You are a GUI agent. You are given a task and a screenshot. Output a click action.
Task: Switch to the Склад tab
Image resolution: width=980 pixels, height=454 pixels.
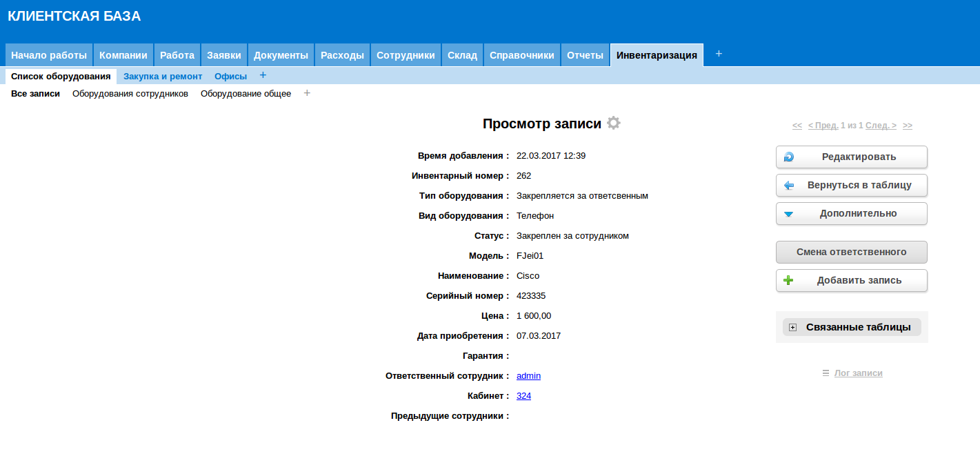click(x=462, y=55)
